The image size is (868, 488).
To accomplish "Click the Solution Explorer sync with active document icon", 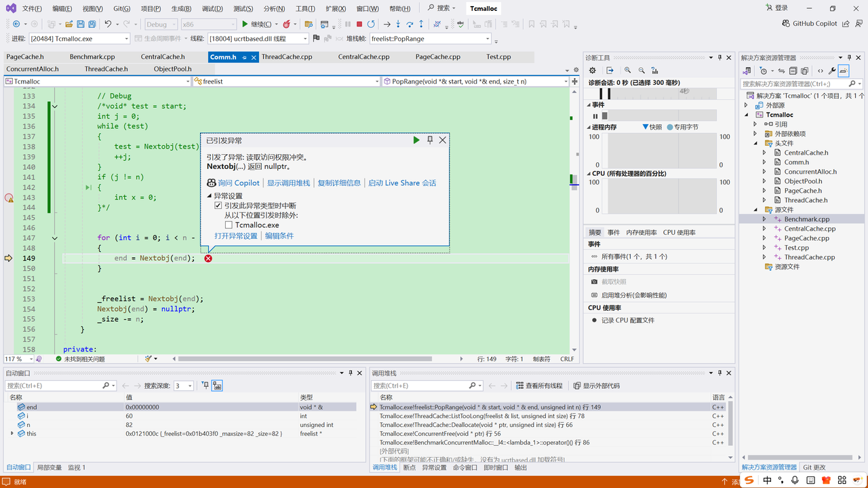I will click(781, 71).
